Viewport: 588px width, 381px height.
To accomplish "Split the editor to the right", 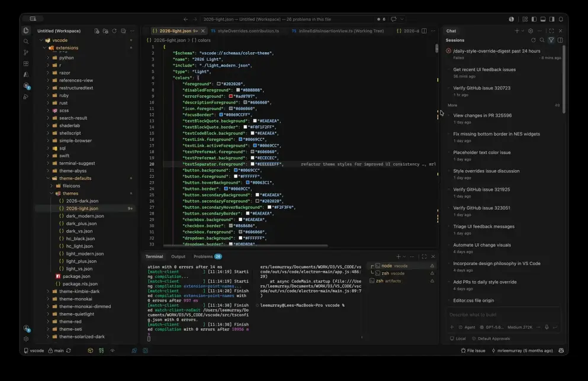I will tap(424, 31).
